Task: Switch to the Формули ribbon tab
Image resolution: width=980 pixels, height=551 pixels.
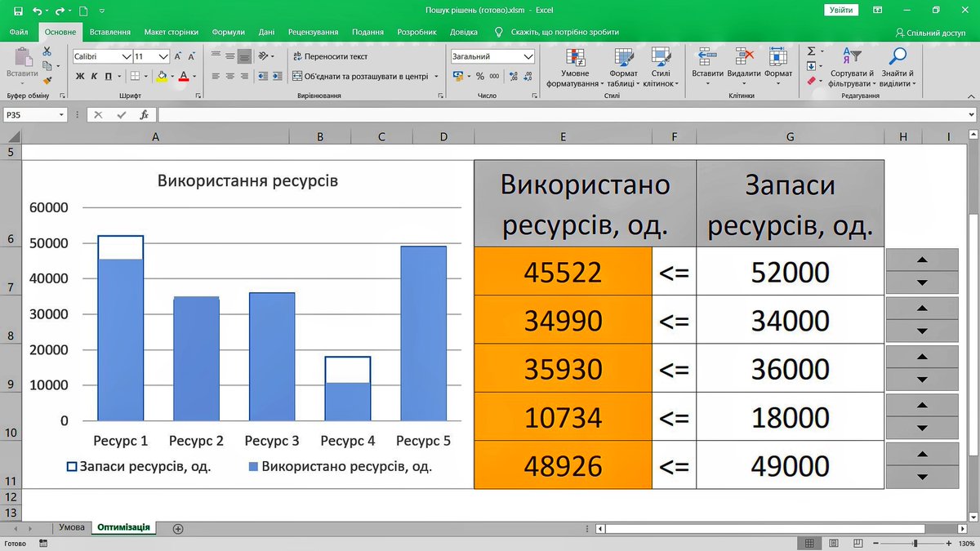Action: coord(228,32)
